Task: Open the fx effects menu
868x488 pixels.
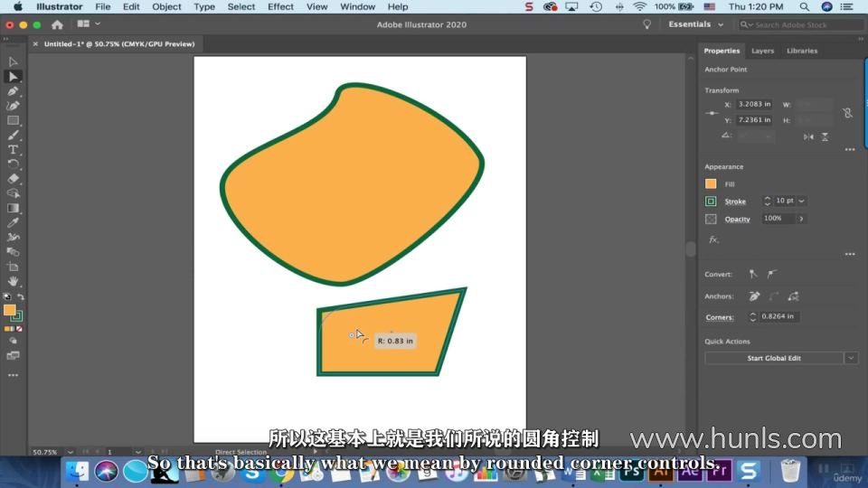Action: pos(713,239)
